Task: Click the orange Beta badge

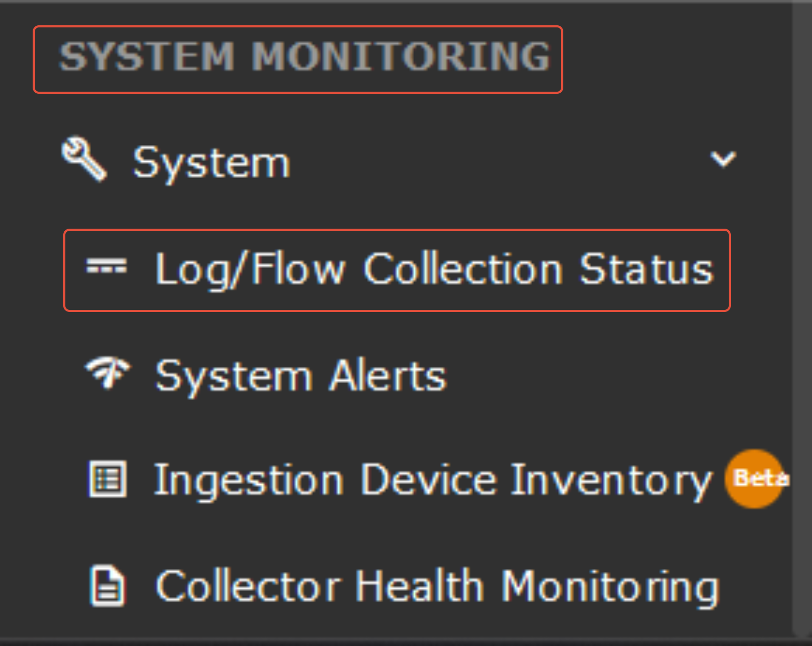Action: pyautogui.click(x=755, y=478)
